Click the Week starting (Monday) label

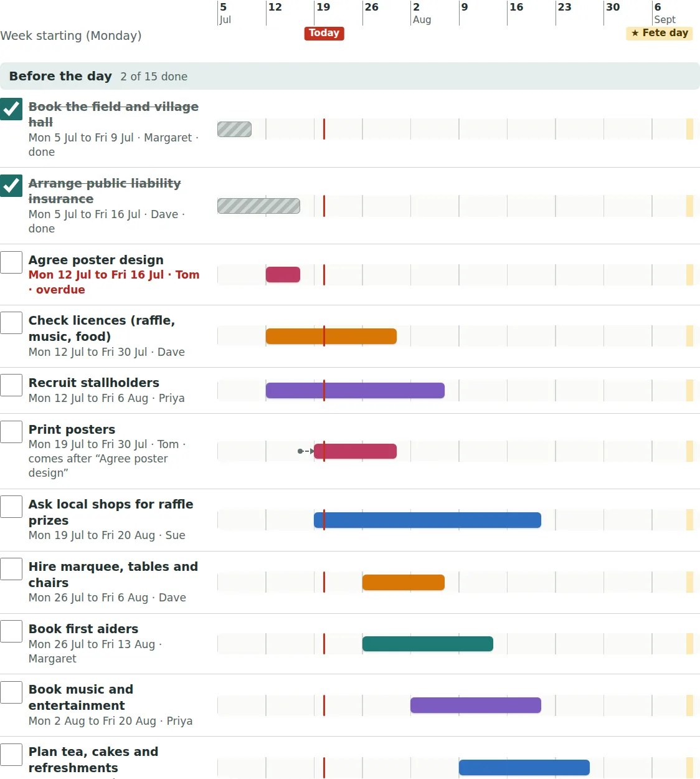(71, 36)
